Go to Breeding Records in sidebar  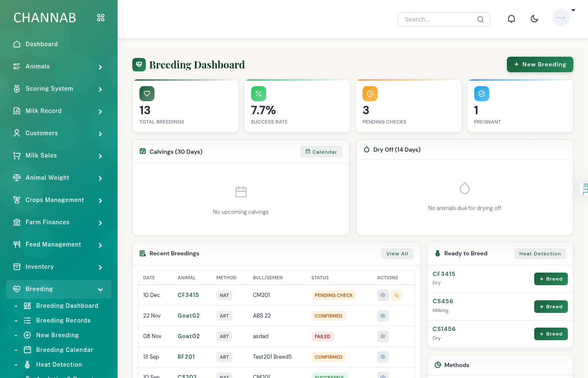pos(63,320)
